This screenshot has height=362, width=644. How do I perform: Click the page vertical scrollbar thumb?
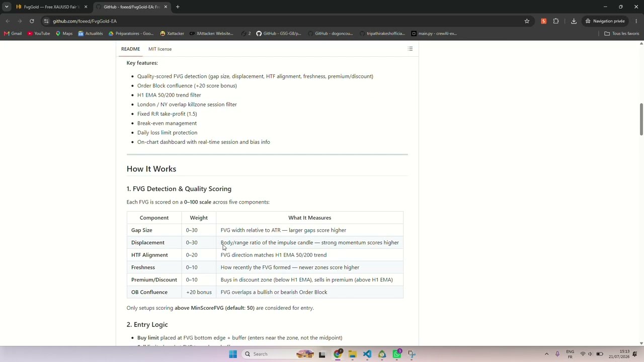tap(641, 119)
